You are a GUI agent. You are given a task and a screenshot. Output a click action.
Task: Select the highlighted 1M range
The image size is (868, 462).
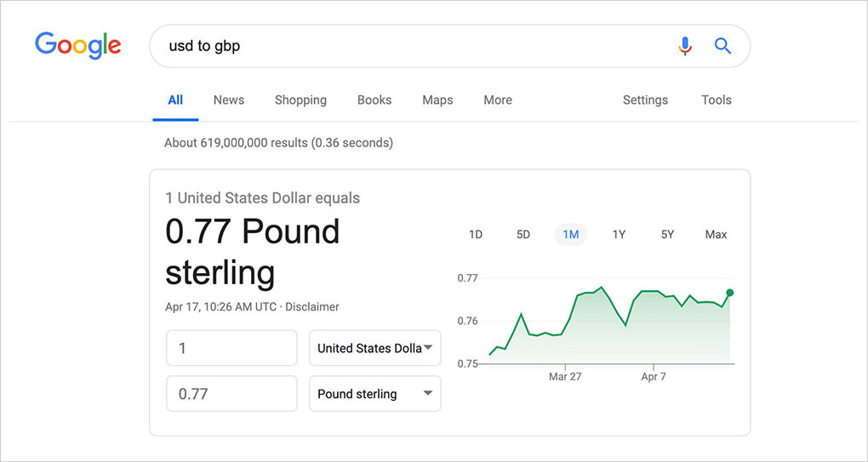pos(571,235)
